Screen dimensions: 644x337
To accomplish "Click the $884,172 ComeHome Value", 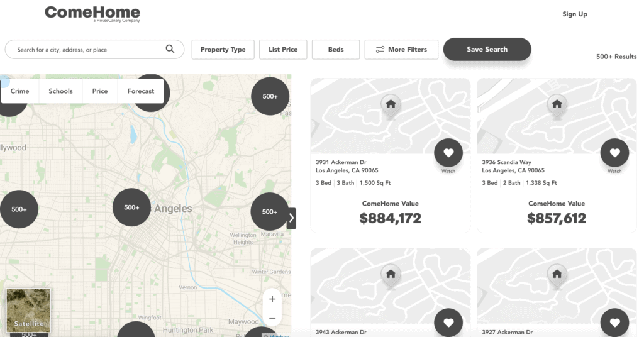I will pos(390,218).
